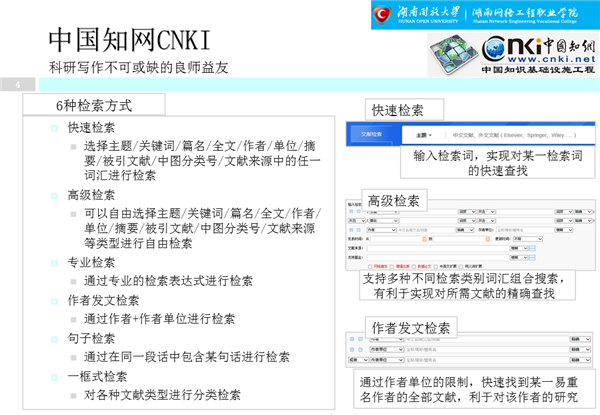Screen dimensions: 600x415
Task: Open the 更新时间 不限 dropdown
Action: point(528,239)
